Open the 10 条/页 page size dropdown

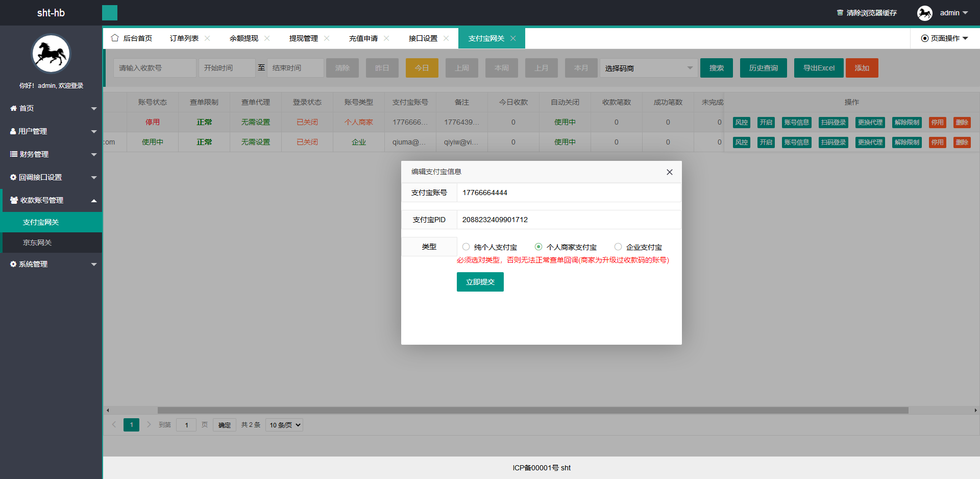pos(284,425)
